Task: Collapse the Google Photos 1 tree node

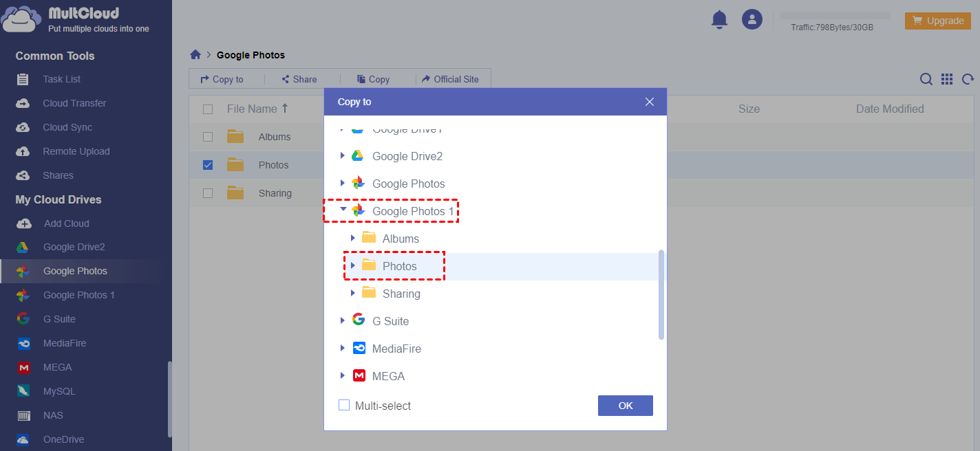Action: click(343, 210)
